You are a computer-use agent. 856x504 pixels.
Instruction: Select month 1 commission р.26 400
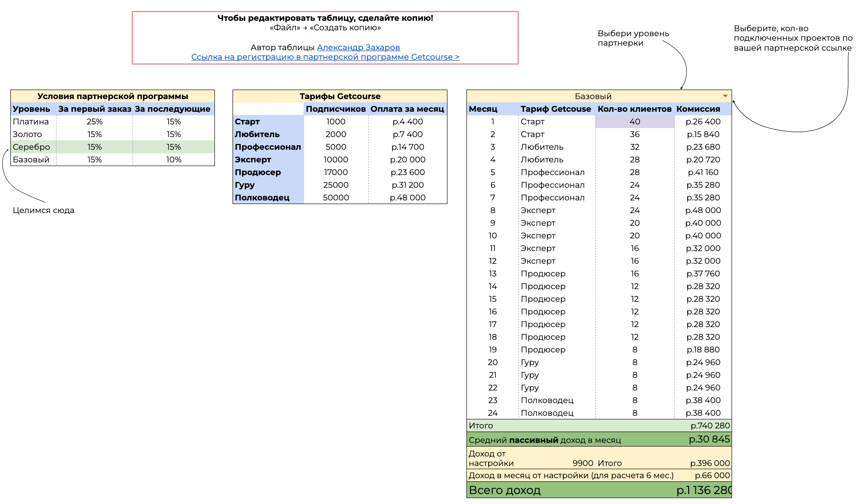tap(703, 122)
